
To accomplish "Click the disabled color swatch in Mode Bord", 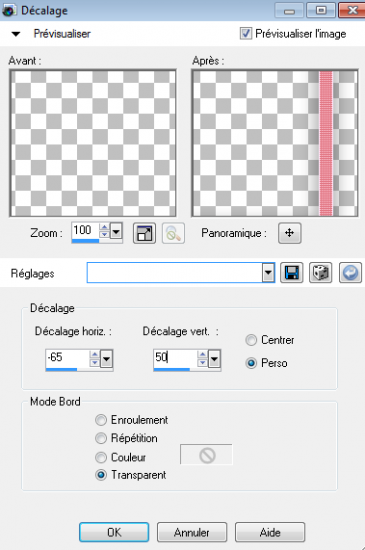I will [206, 455].
